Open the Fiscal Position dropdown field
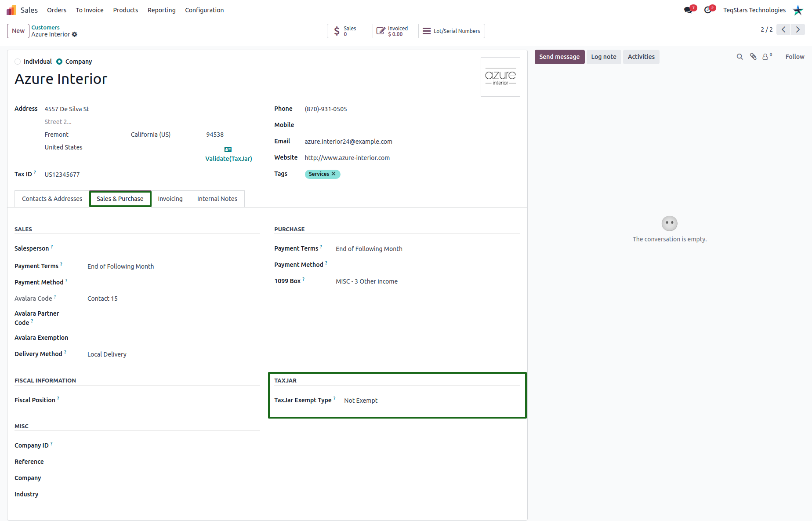 [x=174, y=400]
